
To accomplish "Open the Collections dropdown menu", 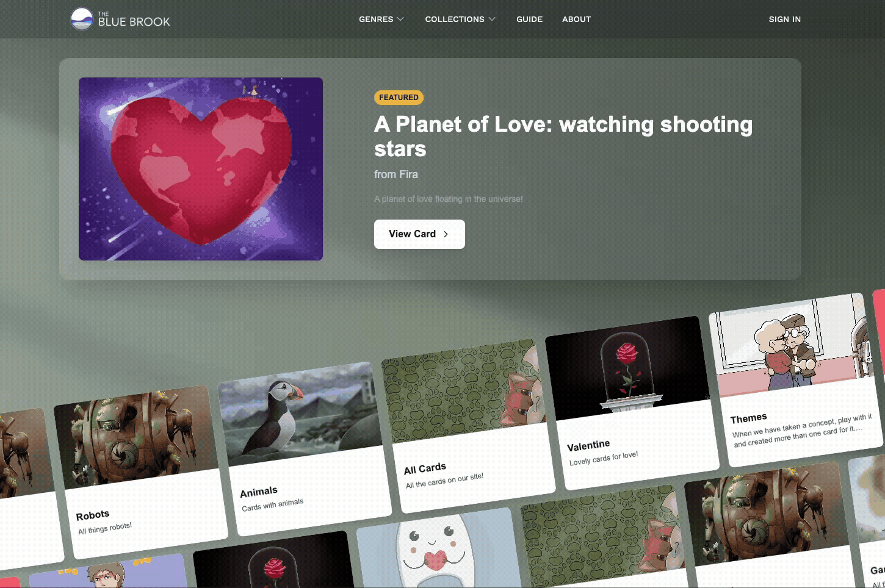I will (460, 20).
